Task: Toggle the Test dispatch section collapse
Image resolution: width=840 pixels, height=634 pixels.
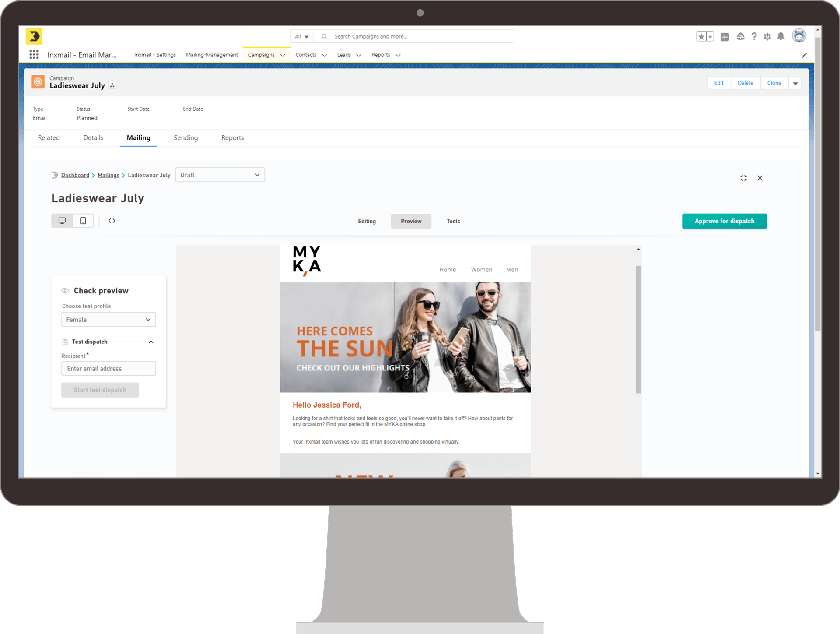Action: tap(151, 341)
